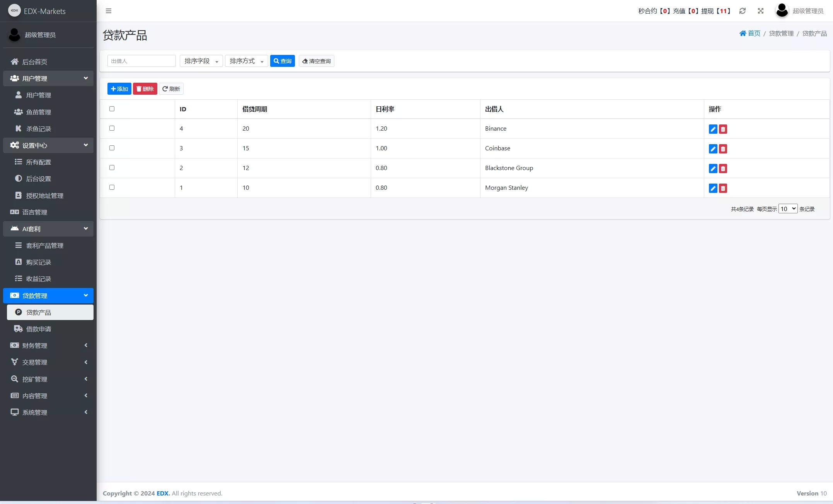Click the 出借人 lender search input field
Image resolution: width=833 pixels, height=504 pixels.
point(141,61)
